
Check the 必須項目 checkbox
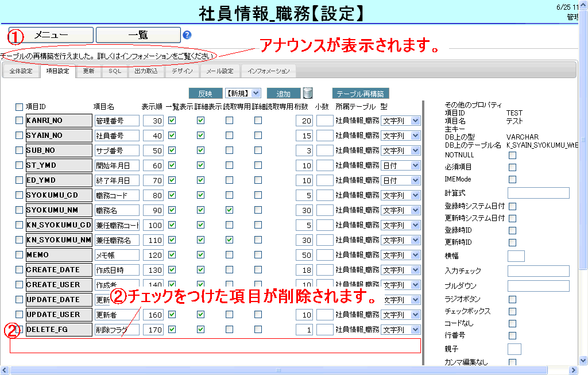pyautogui.click(x=512, y=167)
